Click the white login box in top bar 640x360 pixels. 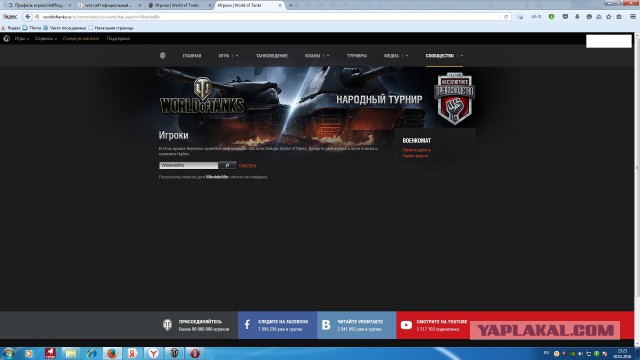609,41
